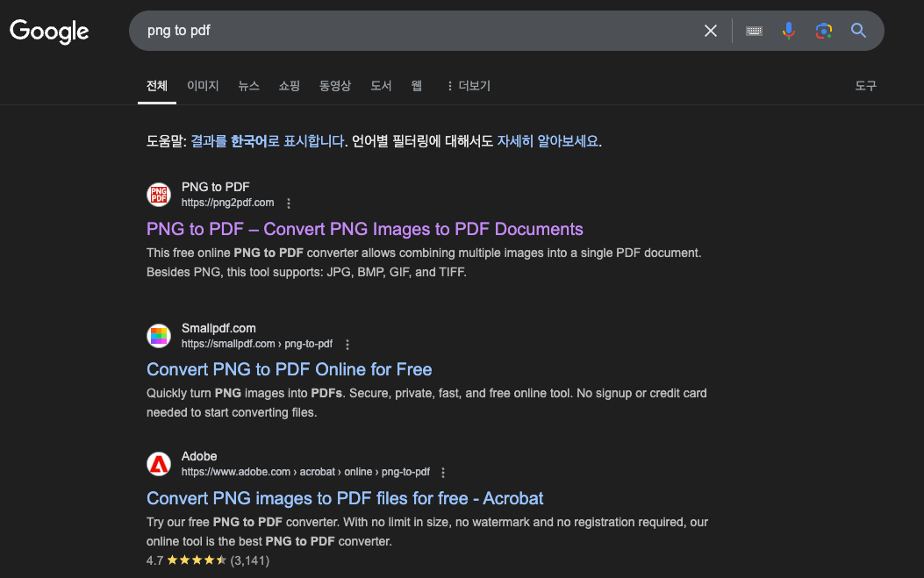Open more options for png2pdf.com result
Viewport: 924px width, 578px height.
click(288, 203)
